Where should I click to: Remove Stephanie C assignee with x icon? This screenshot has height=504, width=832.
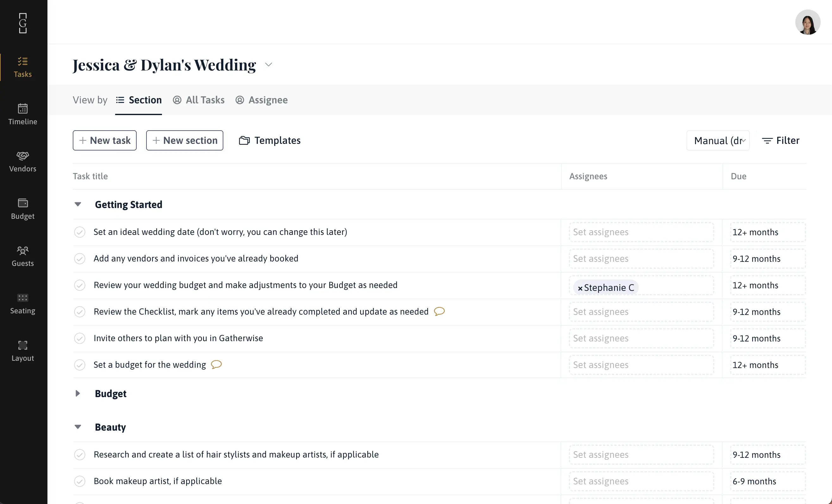coord(580,288)
